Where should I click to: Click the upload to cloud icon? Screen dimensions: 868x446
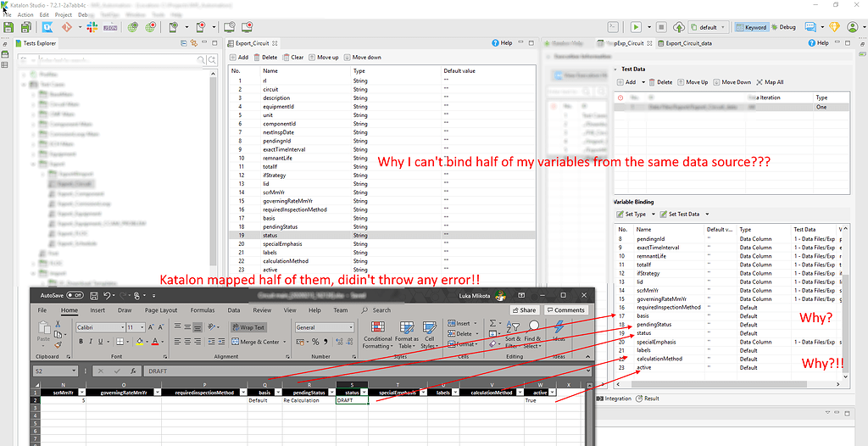coord(679,26)
